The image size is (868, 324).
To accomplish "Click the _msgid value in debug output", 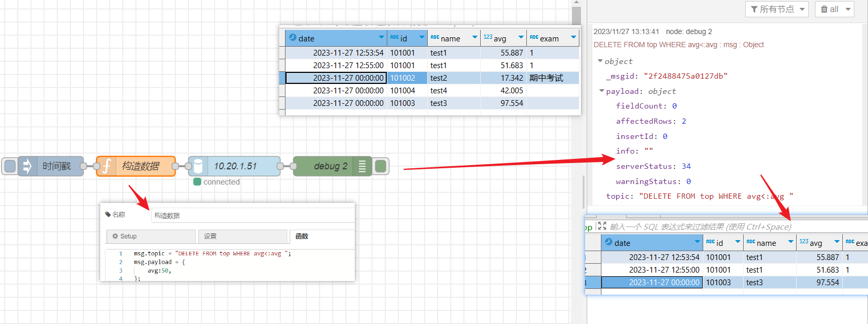I will 685,76.
